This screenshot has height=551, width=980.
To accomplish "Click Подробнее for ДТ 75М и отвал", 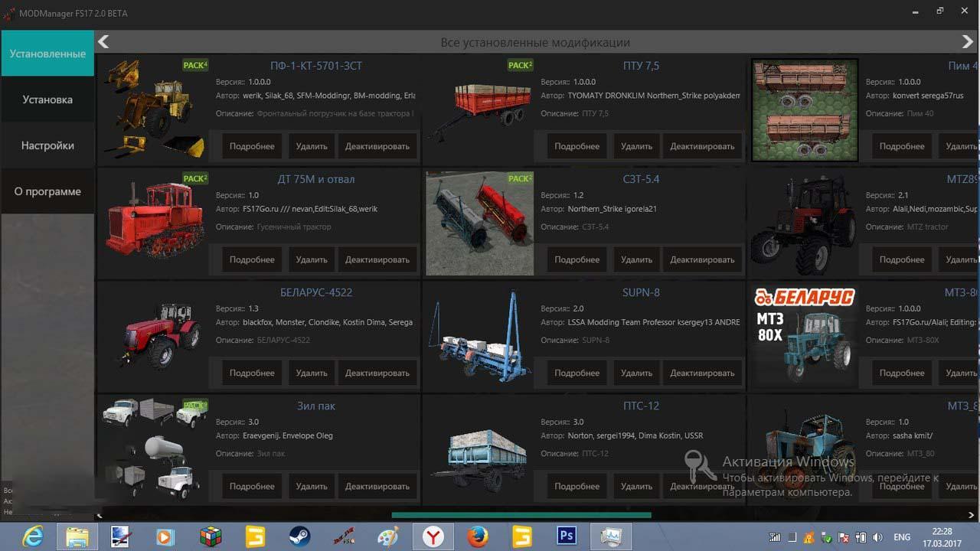I will 252,259.
